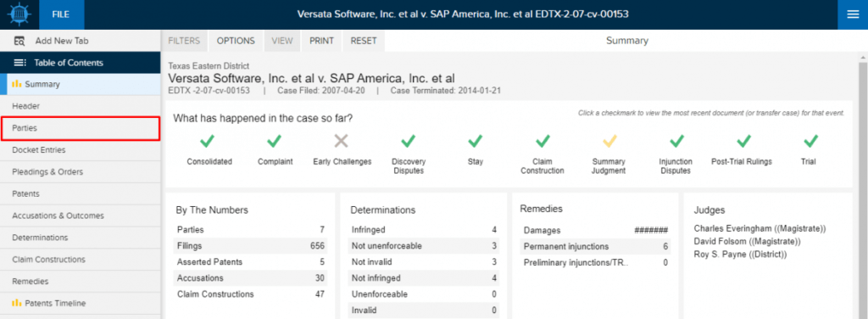Click the Accusations row showing 30
The image size is (868, 319).
coord(251,277)
